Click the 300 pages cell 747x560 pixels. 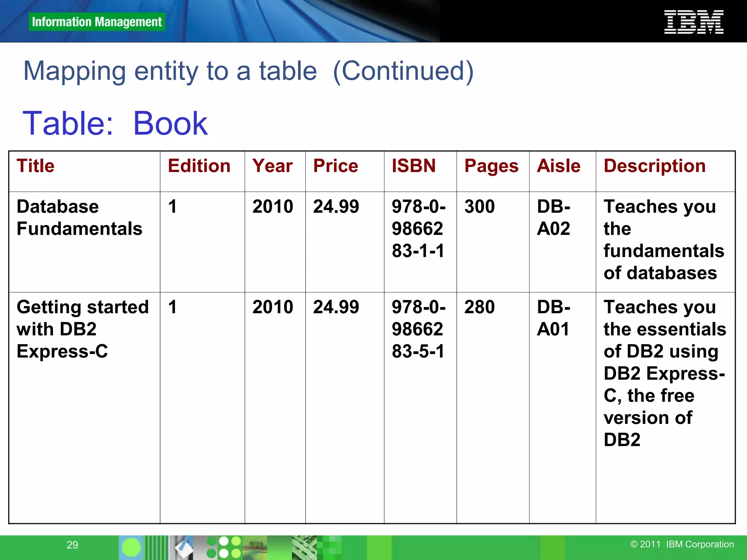coord(479,207)
